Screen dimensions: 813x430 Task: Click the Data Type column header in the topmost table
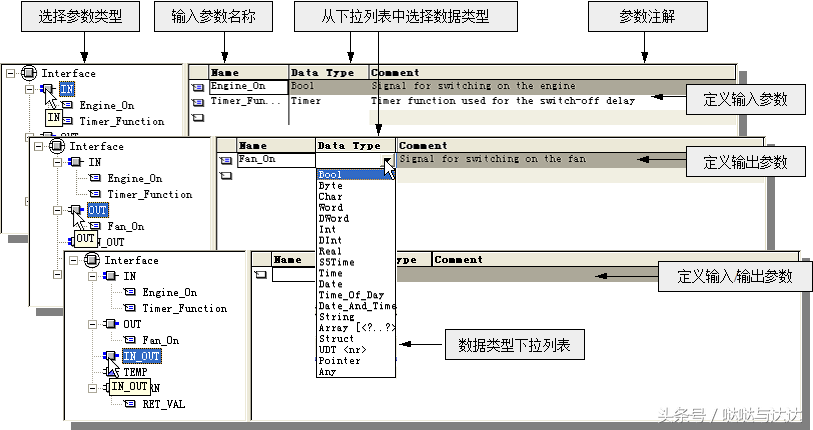[x=329, y=73]
